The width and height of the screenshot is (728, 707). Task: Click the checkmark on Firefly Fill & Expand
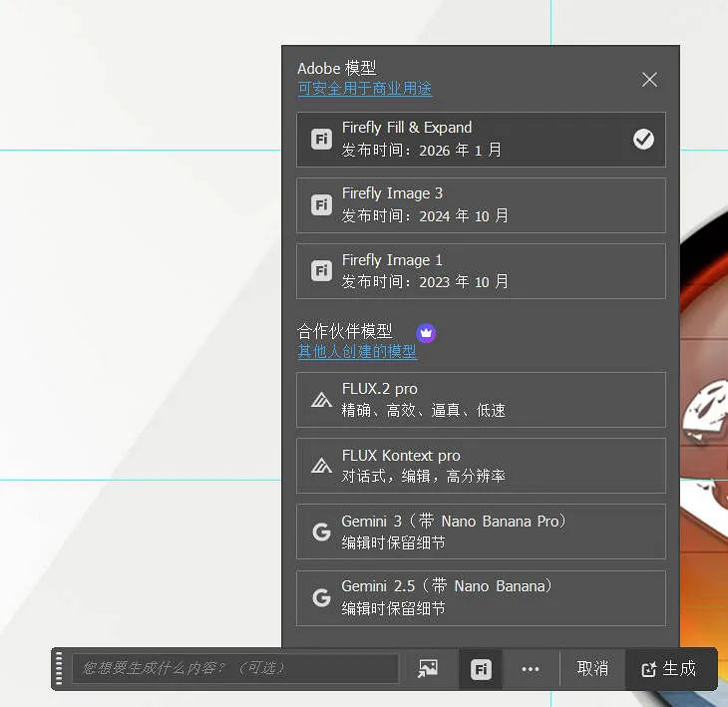(x=643, y=139)
